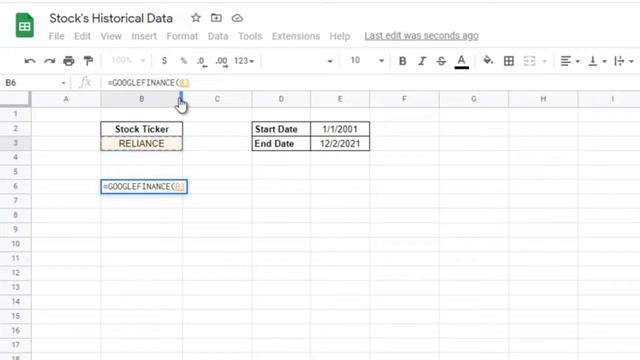Open the horizontal align options
The height and width of the screenshot is (360, 640).
tap(569, 61)
